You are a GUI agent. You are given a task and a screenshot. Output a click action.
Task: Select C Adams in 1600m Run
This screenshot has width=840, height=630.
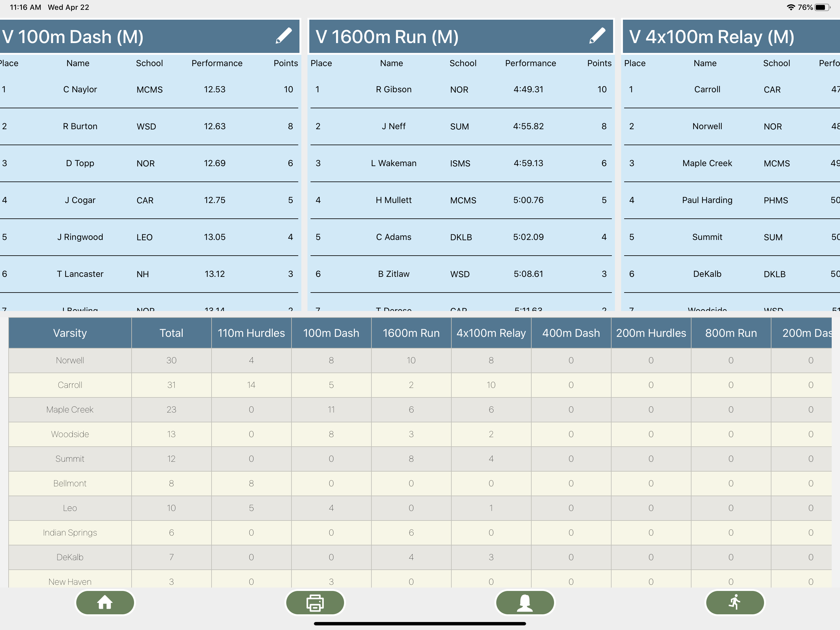394,237
